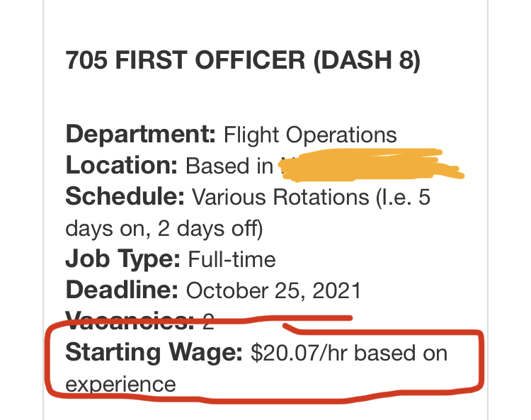Image resolution: width=531 pixels, height=420 pixels.
Task: Select the Full-time value
Action: (232, 259)
